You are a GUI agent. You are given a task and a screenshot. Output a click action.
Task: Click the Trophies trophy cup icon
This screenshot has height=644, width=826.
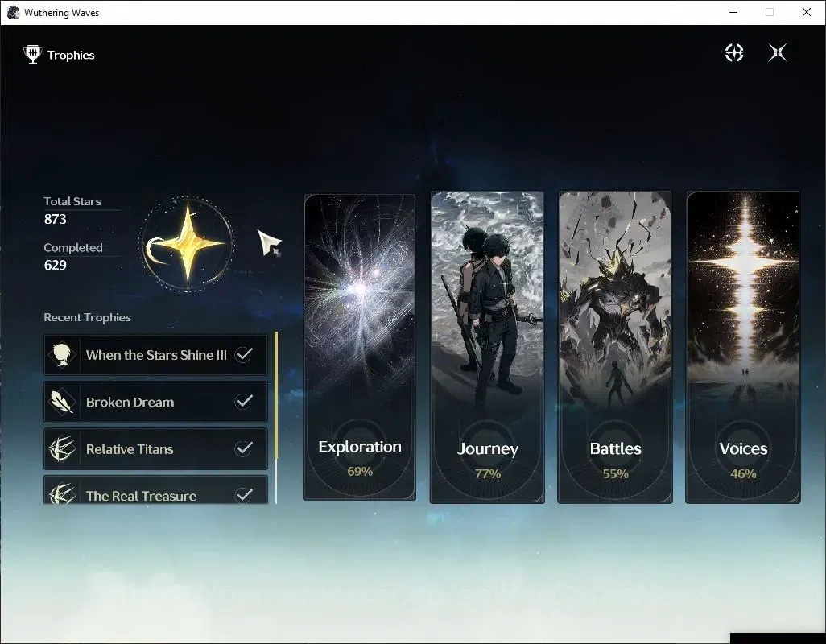tap(33, 55)
